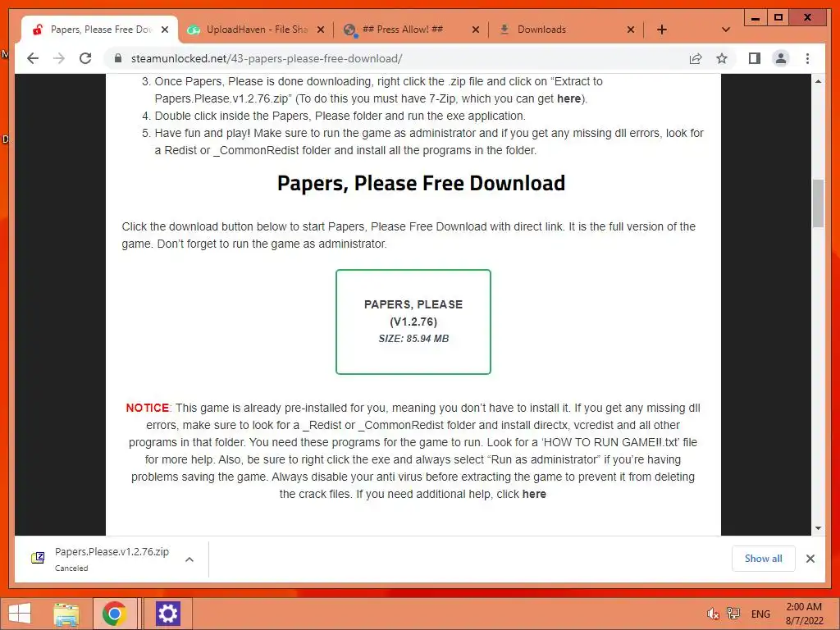Open the Chrome profile avatar
Viewport: 840px width, 630px height.
coord(781,58)
